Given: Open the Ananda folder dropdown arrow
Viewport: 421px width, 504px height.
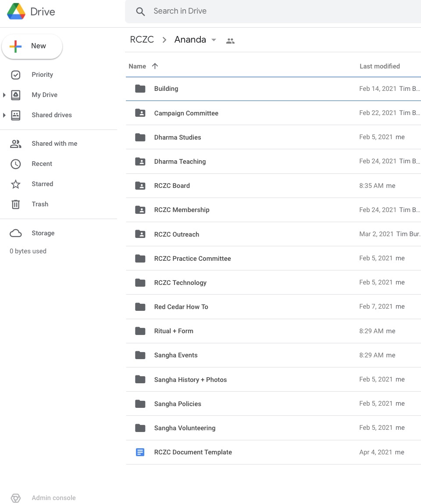Looking at the screenshot, I should (x=214, y=40).
